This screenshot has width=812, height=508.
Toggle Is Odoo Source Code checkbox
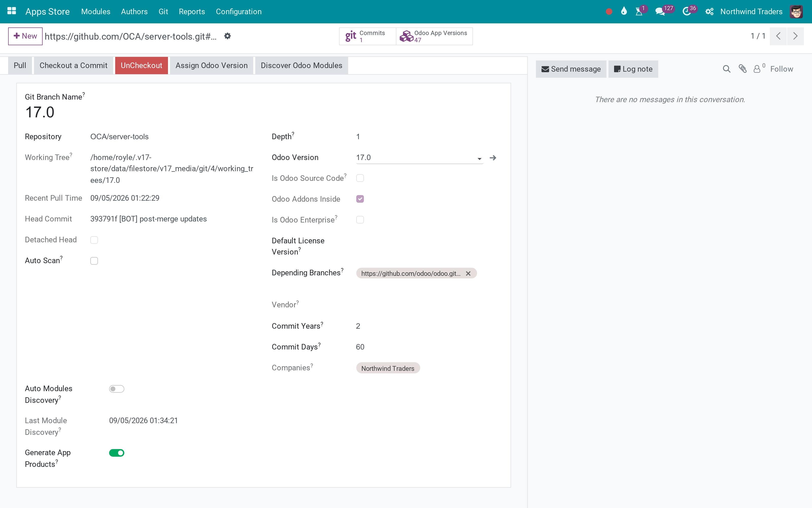click(x=360, y=178)
